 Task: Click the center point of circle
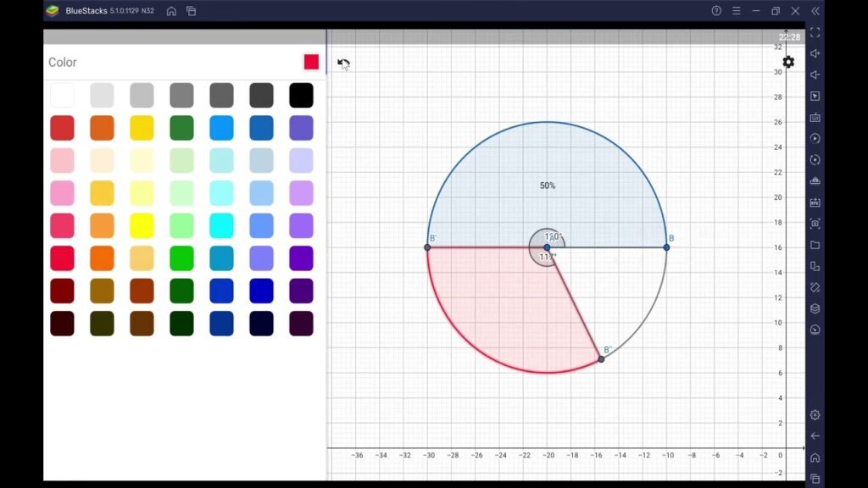point(547,247)
